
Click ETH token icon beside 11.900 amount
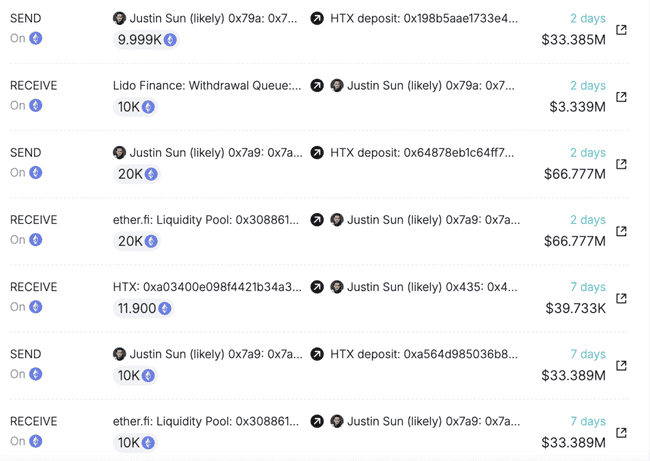[x=165, y=308]
